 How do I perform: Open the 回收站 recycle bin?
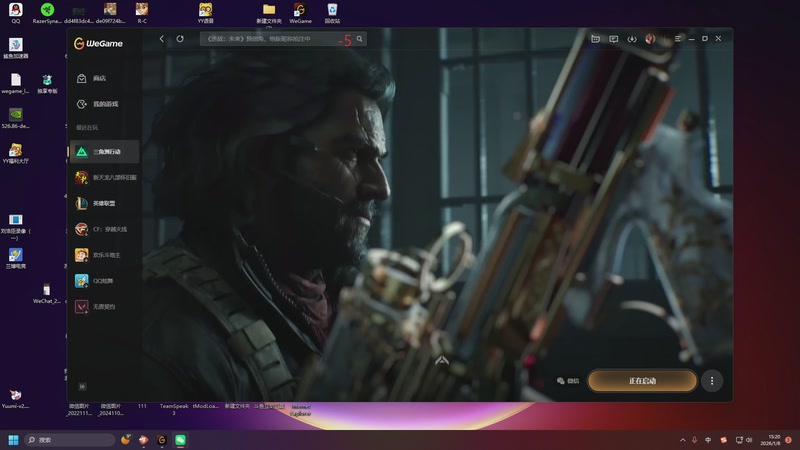[x=332, y=13]
